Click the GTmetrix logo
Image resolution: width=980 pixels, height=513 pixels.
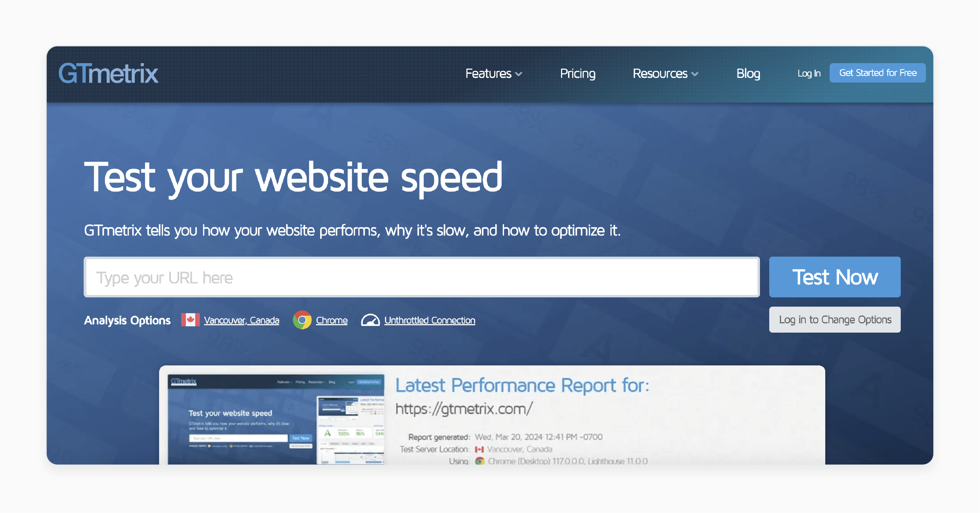click(x=109, y=74)
